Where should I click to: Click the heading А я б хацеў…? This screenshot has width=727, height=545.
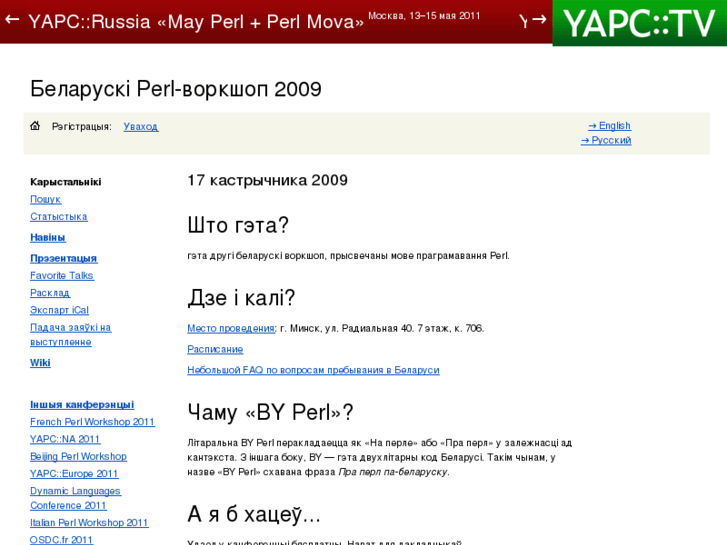click(x=254, y=514)
